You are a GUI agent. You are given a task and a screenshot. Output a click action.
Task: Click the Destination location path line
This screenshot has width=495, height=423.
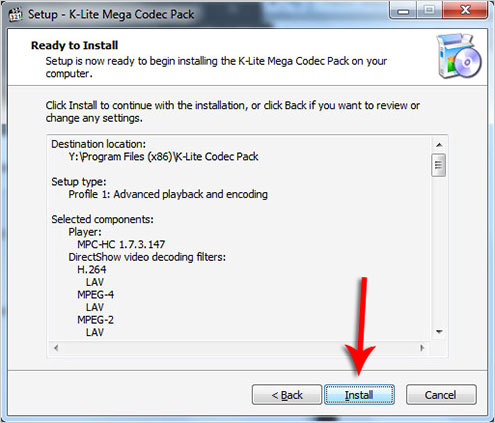click(163, 157)
